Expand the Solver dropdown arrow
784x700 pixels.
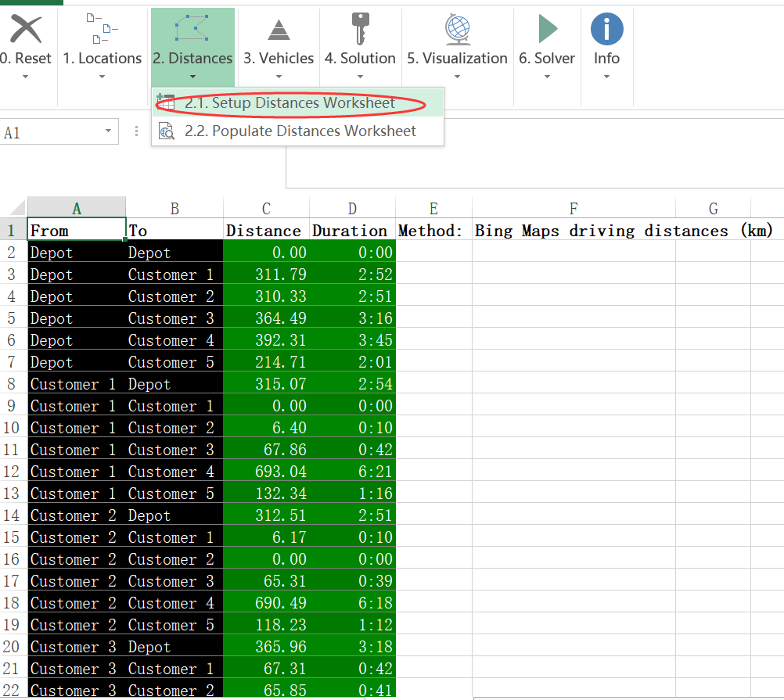pos(547,77)
